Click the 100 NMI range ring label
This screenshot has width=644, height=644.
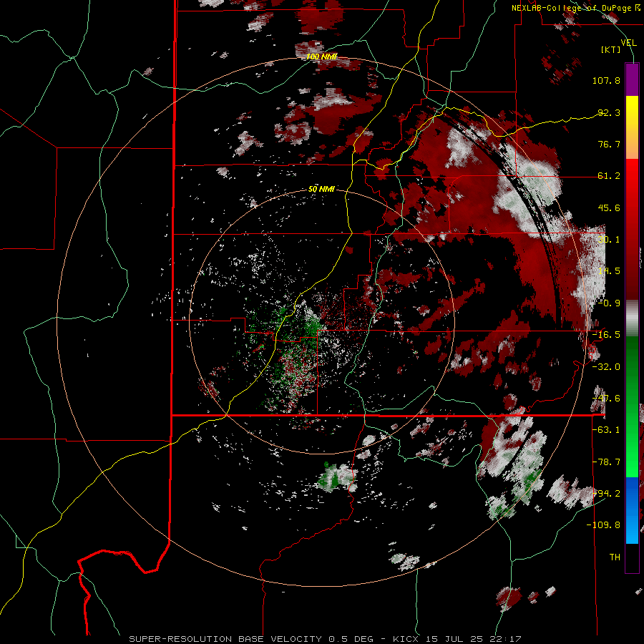(321, 57)
